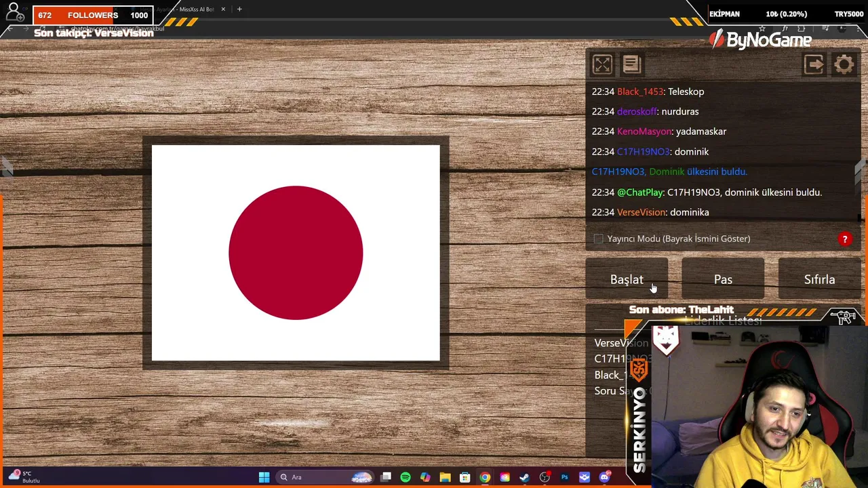
Task: Click KenoMasyon username in chat
Action: tap(644, 131)
